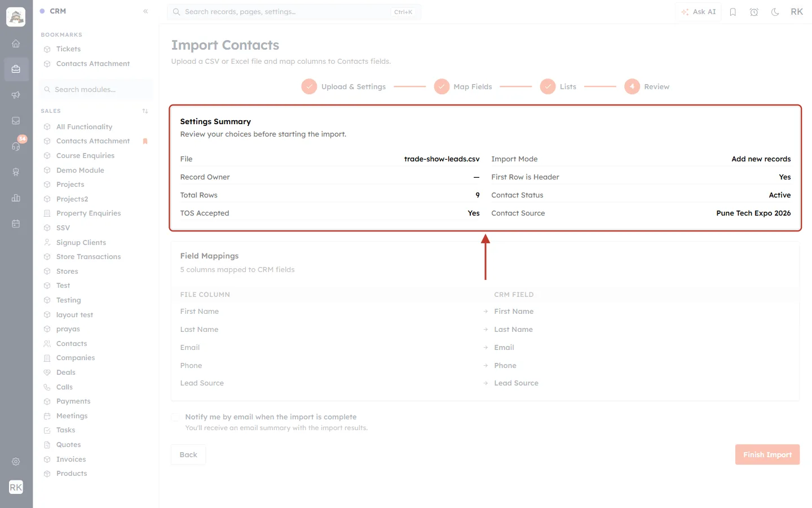Click the bookmark icon in top bar
The height and width of the screenshot is (508, 812).
coord(733,12)
